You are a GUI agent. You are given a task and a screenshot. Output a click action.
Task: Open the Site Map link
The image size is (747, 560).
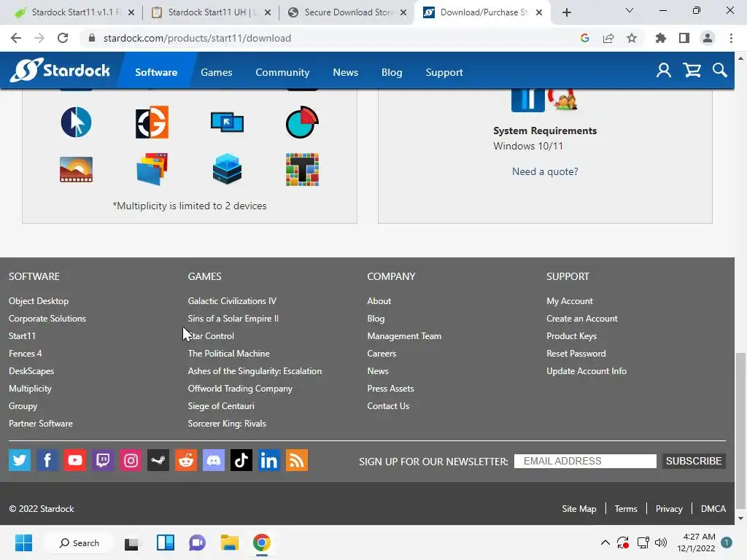578,508
